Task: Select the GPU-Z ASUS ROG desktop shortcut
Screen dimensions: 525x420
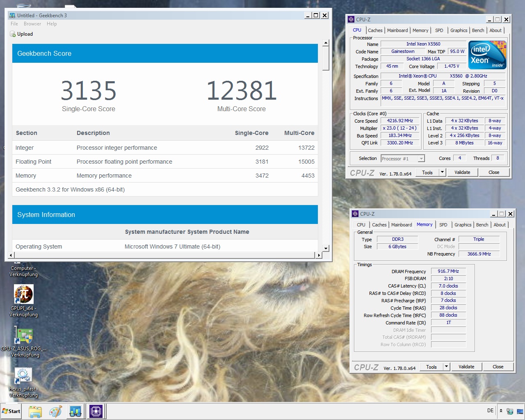Action: [24, 335]
